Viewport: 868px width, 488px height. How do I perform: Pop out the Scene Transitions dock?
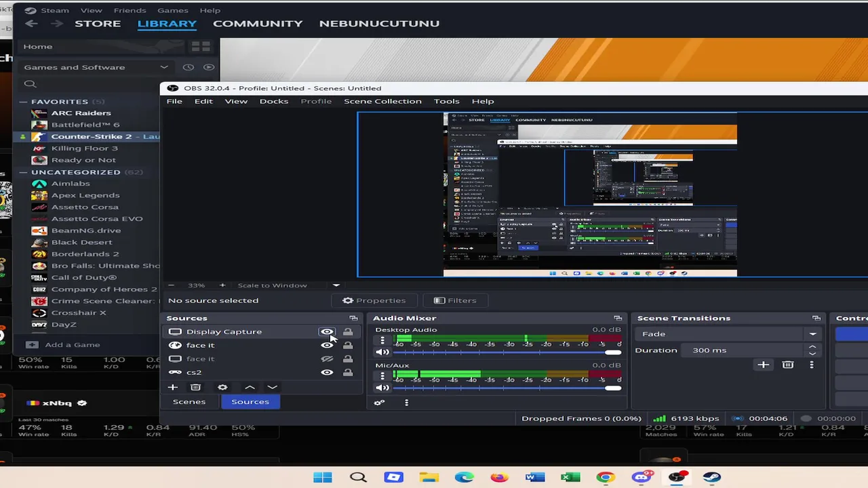point(816,318)
